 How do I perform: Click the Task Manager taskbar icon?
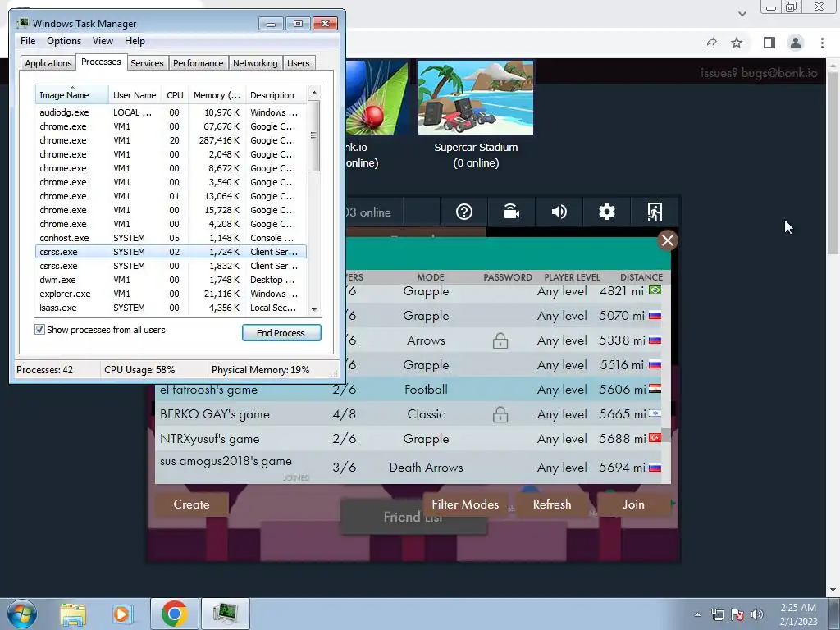(x=225, y=614)
